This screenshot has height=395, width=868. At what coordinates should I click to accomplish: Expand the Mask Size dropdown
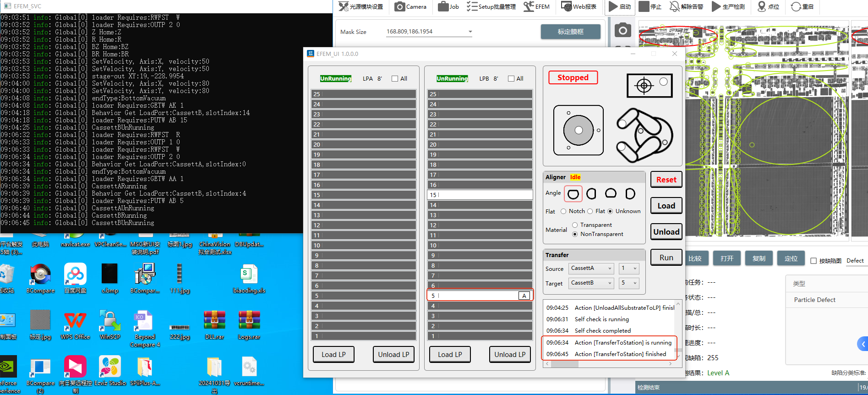[470, 32]
